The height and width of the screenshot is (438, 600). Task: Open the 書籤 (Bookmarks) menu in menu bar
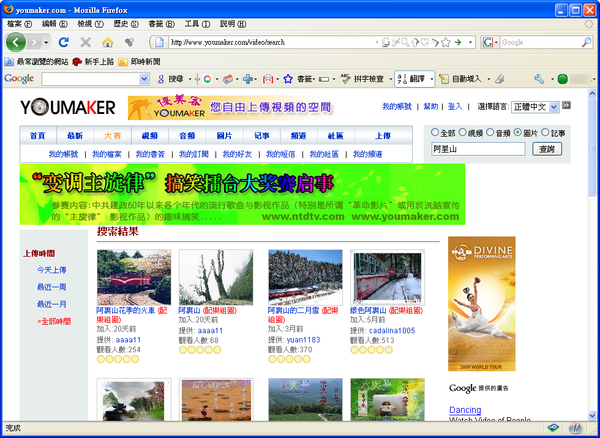pyautogui.click(x=161, y=24)
